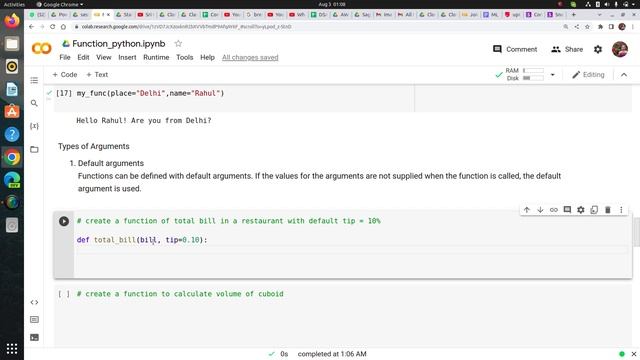Open Activities overview
Image resolution: width=640 pixels, height=360 pixels.
coord(14,4)
